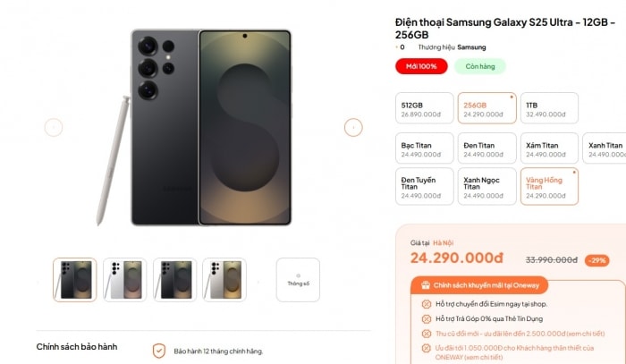Screen dimensions: 626x364
Task: Click the Esim support discount badge icon
Action: point(427,304)
